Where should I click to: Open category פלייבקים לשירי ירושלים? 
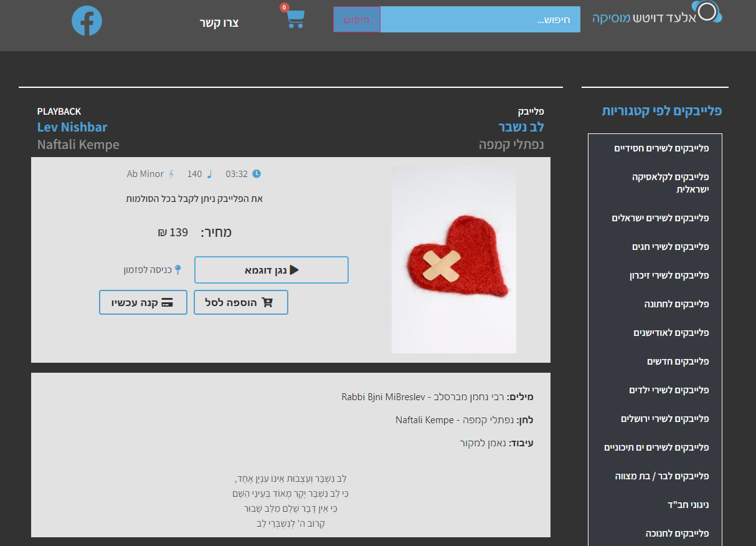click(x=665, y=419)
